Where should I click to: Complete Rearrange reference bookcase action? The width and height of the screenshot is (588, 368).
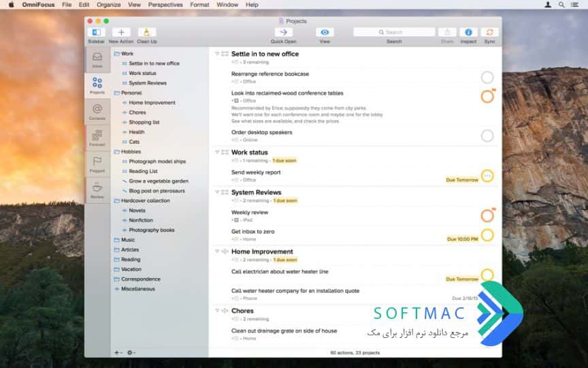487,78
